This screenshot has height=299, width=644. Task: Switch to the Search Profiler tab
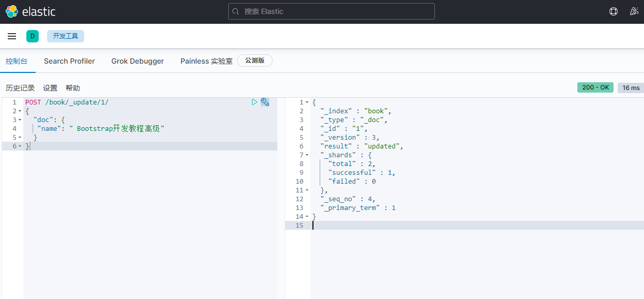[x=69, y=61]
